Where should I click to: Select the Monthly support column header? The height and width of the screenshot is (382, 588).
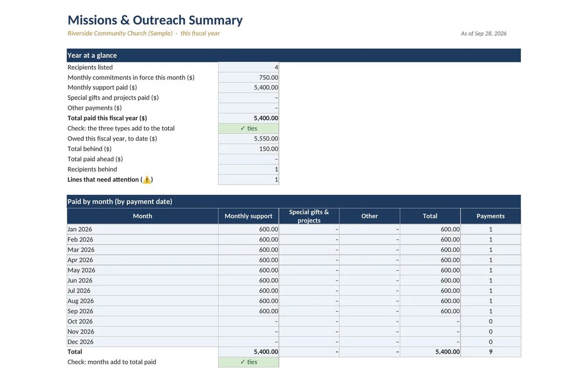coord(249,216)
